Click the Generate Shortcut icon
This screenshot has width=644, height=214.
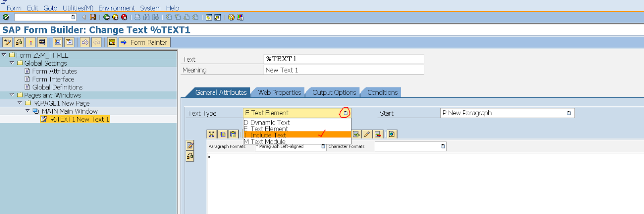pyautogui.click(x=218, y=17)
